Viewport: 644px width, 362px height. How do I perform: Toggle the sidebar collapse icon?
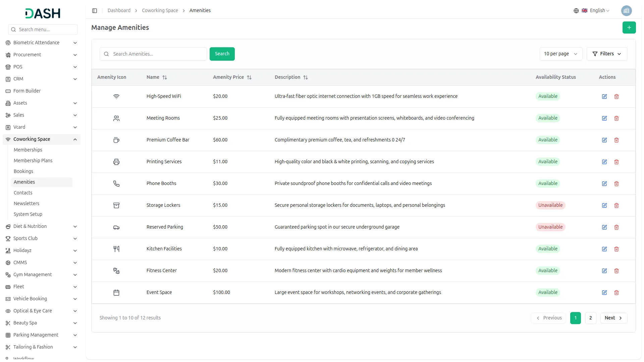coord(95,11)
